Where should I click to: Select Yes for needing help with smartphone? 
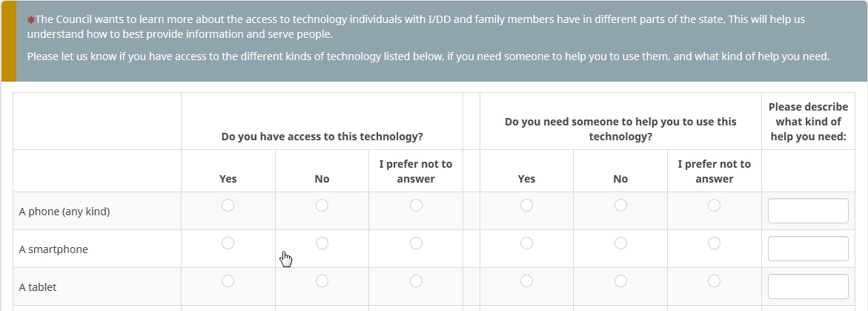526,243
